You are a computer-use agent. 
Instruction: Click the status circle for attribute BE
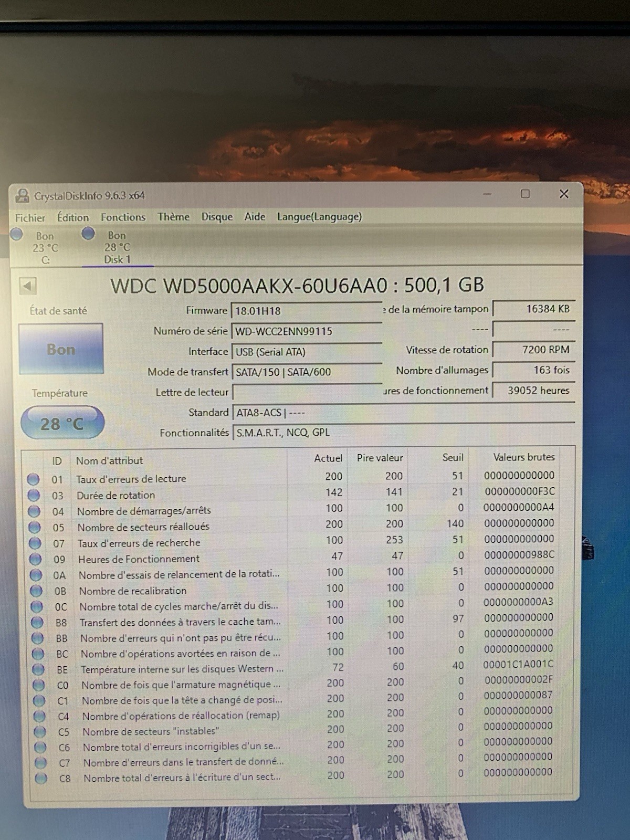[38, 669]
